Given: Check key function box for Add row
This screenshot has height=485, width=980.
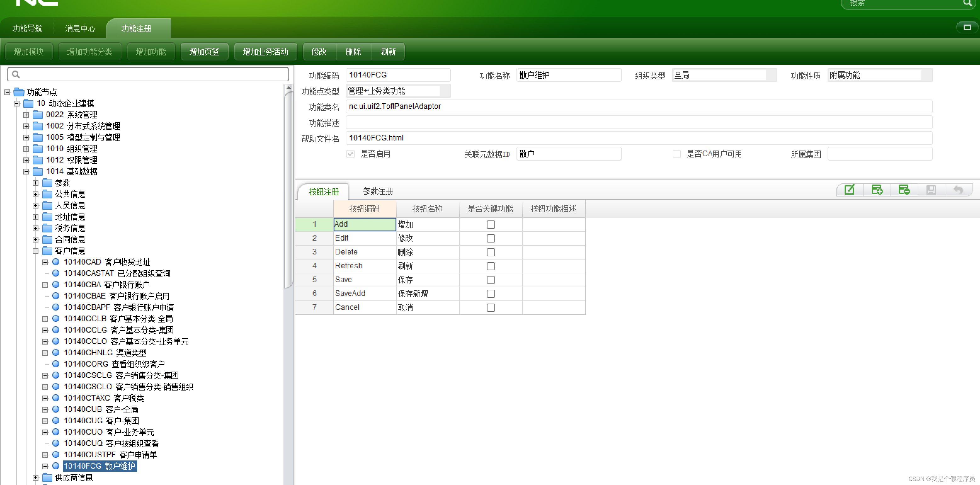Looking at the screenshot, I should click(x=491, y=225).
